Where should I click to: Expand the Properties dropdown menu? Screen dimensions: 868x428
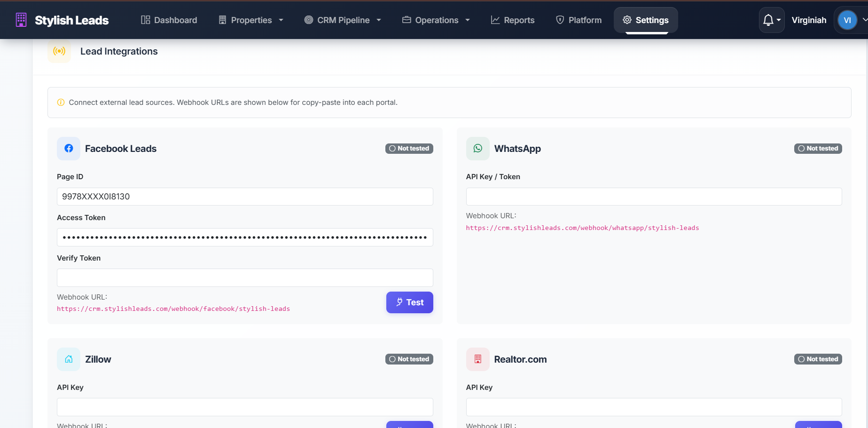(x=251, y=20)
